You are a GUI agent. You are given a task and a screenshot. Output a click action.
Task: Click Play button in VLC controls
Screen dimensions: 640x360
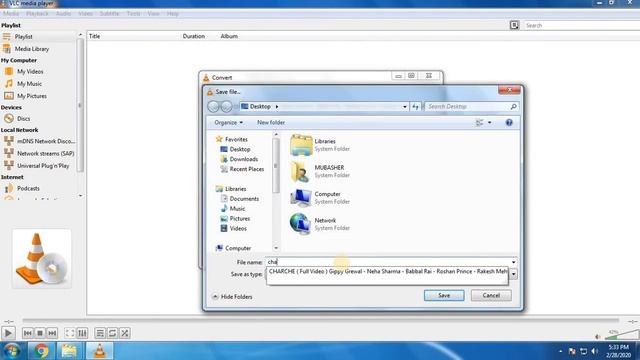pyautogui.click(x=8, y=333)
